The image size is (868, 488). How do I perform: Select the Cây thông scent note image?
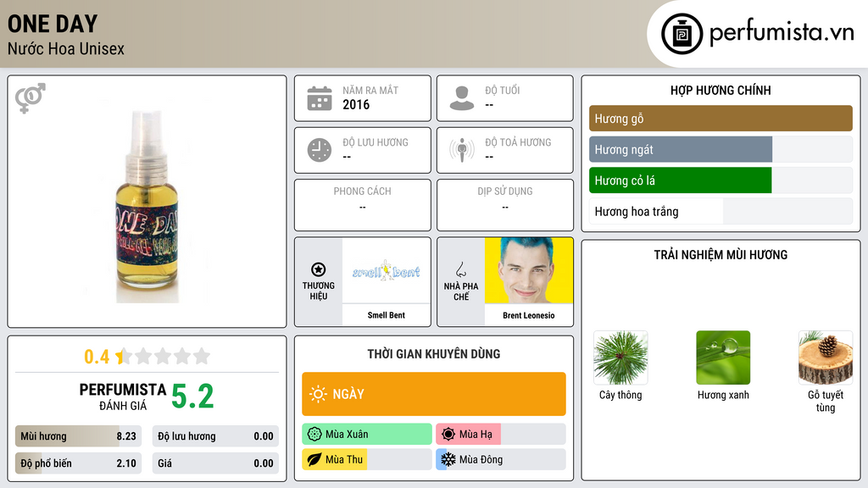click(620, 358)
